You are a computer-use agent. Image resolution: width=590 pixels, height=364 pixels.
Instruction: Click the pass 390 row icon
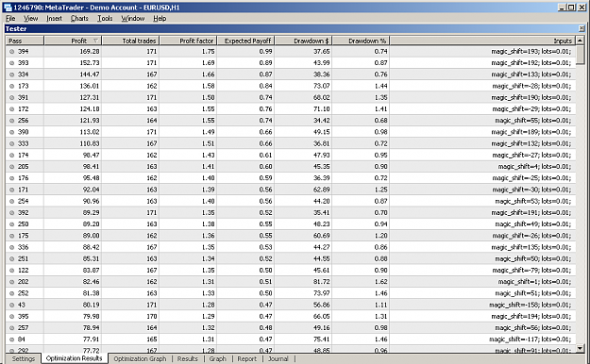tap(11, 132)
